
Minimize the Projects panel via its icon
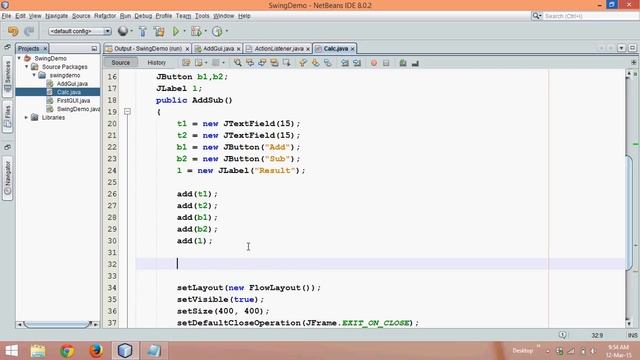point(94,49)
